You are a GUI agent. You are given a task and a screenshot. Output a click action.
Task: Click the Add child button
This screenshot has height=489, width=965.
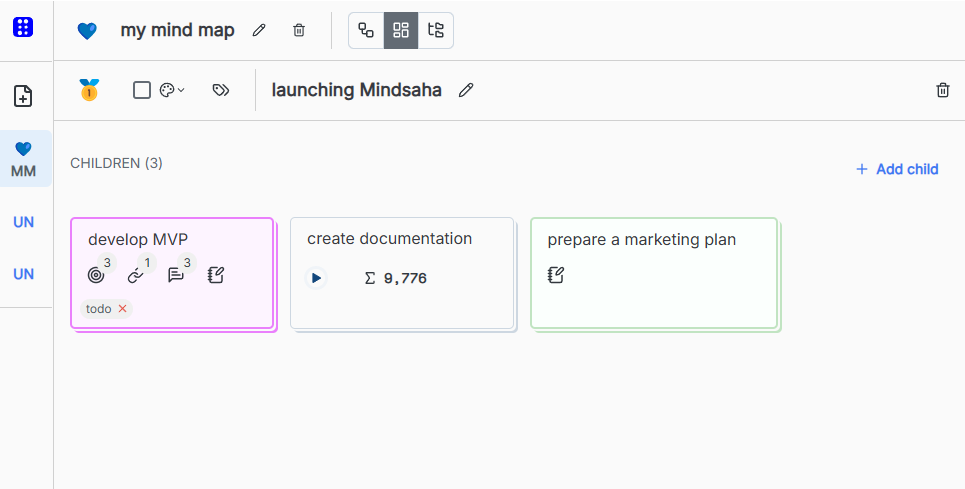pyautogui.click(x=897, y=169)
